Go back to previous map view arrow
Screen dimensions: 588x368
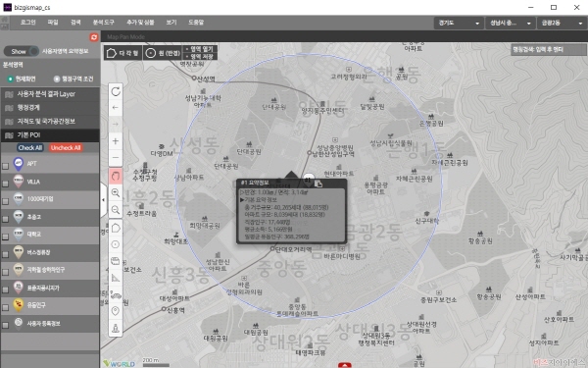[116, 107]
